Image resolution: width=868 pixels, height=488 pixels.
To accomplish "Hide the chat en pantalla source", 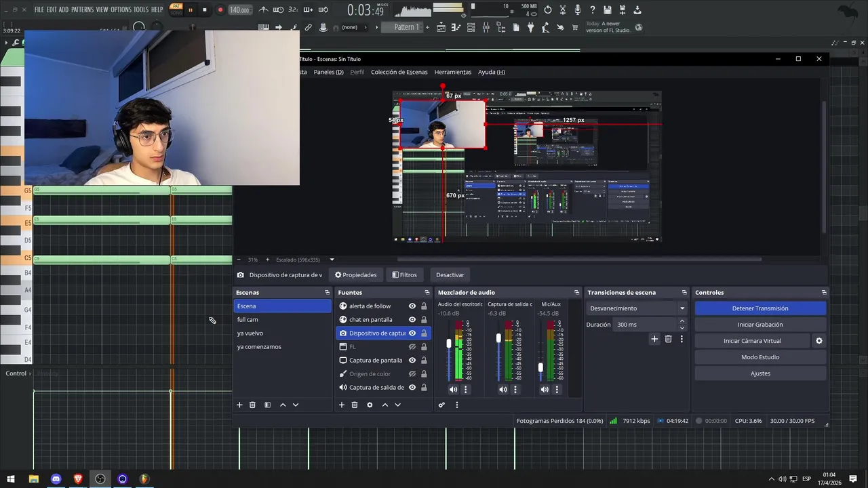I will 412,320.
